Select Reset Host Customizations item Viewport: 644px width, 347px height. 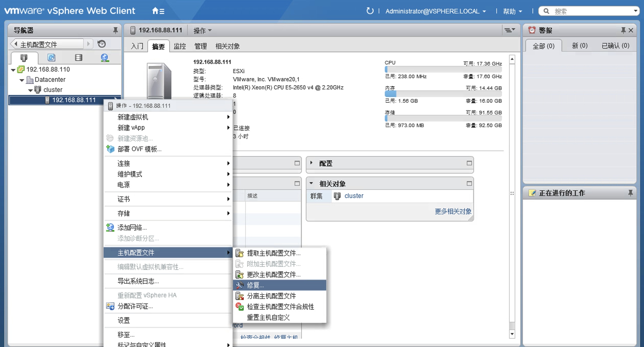tap(280, 317)
